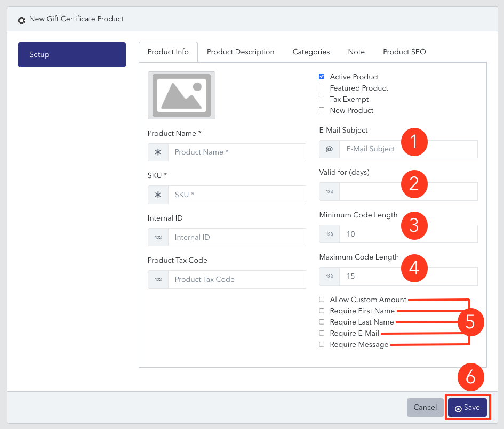Click into the Internal ID field
The height and width of the screenshot is (429, 504).
coord(237,237)
